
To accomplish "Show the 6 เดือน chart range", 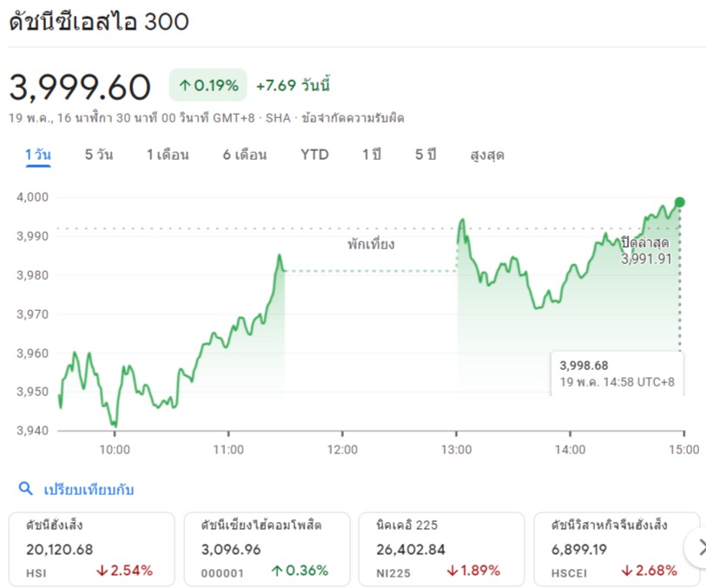I will click(244, 155).
